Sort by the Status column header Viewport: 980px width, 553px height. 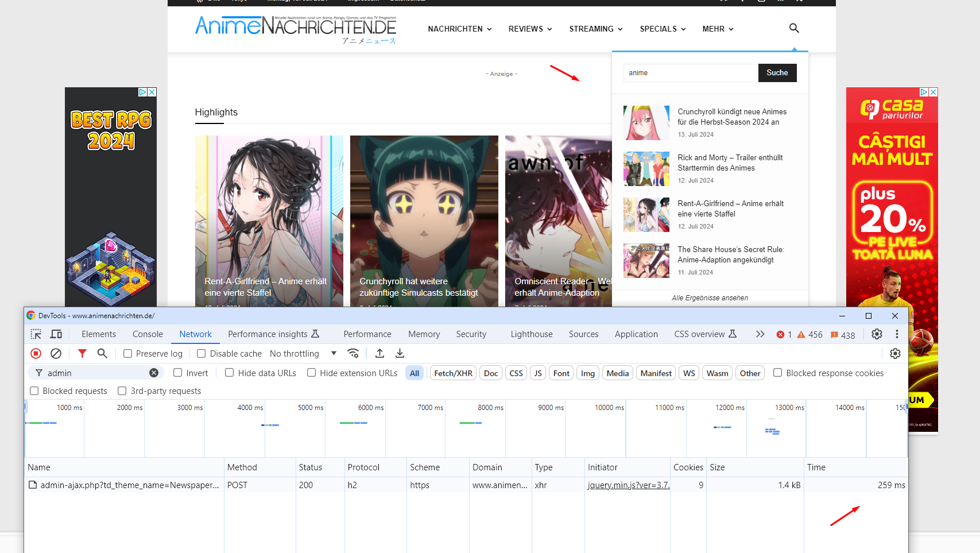[x=320, y=467]
